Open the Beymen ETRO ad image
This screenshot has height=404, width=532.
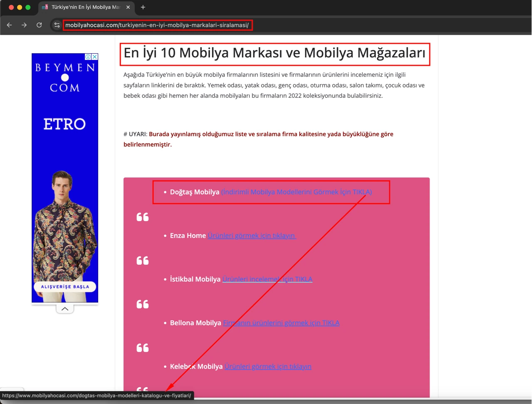click(65, 178)
